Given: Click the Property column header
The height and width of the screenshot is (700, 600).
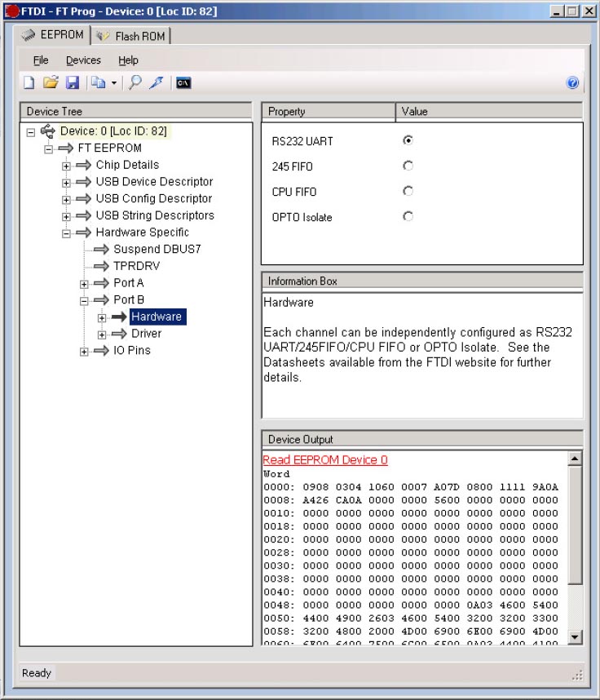Looking at the screenshot, I should 329,112.
